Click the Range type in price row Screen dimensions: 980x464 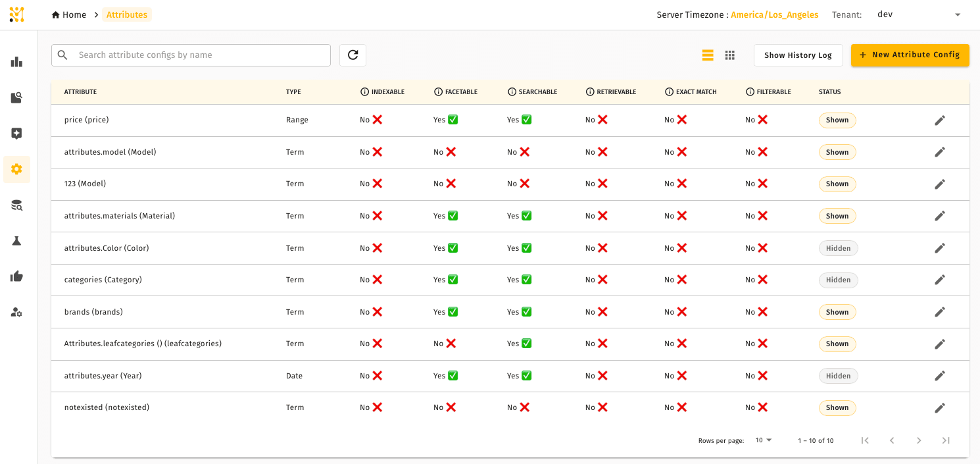point(297,120)
